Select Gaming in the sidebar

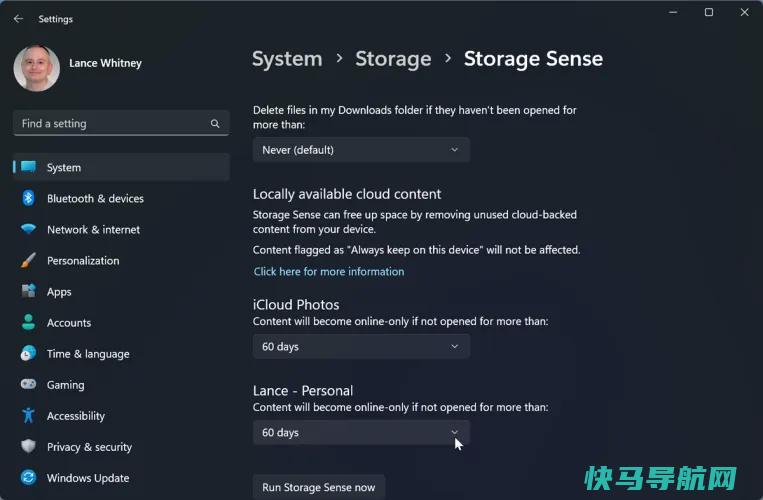pyautogui.click(x=122, y=385)
